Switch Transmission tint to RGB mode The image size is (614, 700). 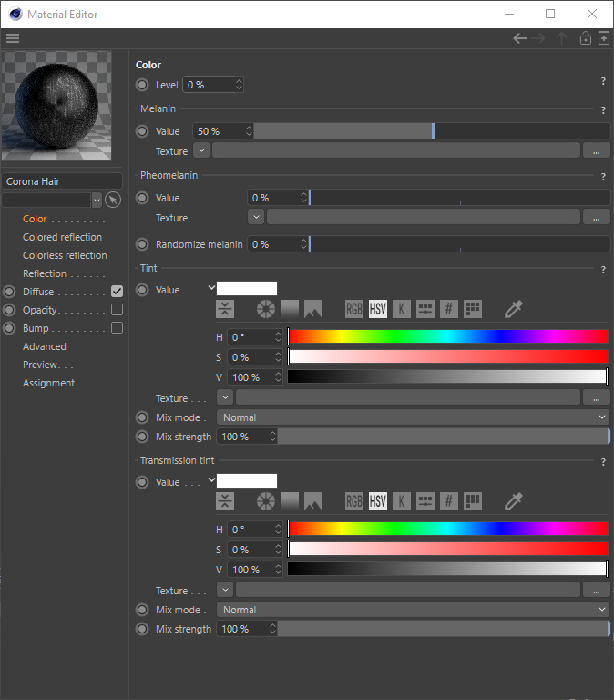pos(354,501)
